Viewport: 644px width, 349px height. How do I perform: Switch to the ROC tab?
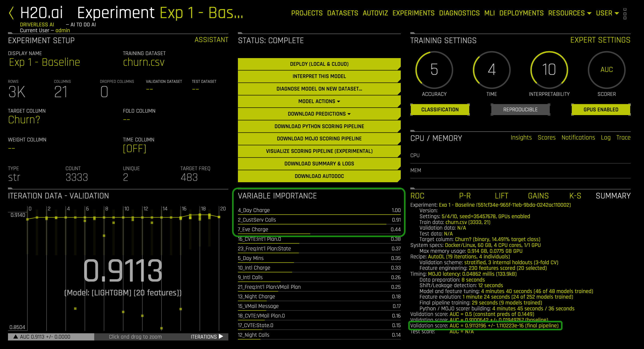tap(417, 196)
